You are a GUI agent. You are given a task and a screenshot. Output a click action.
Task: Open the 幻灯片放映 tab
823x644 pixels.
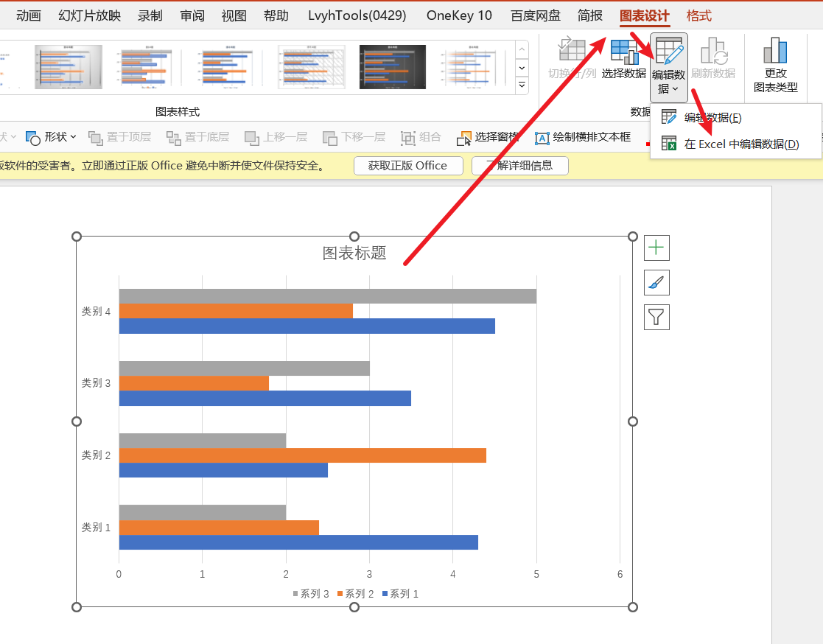[x=90, y=15]
